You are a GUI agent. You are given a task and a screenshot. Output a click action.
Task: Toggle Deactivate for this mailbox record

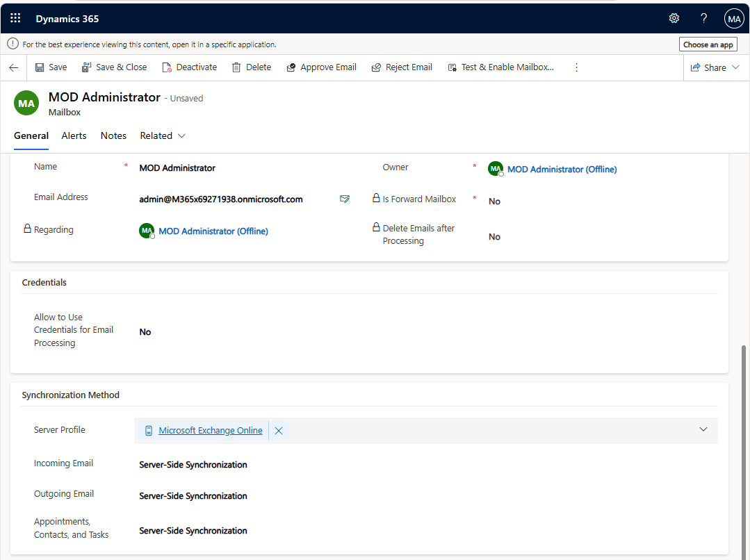[x=188, y=67]
